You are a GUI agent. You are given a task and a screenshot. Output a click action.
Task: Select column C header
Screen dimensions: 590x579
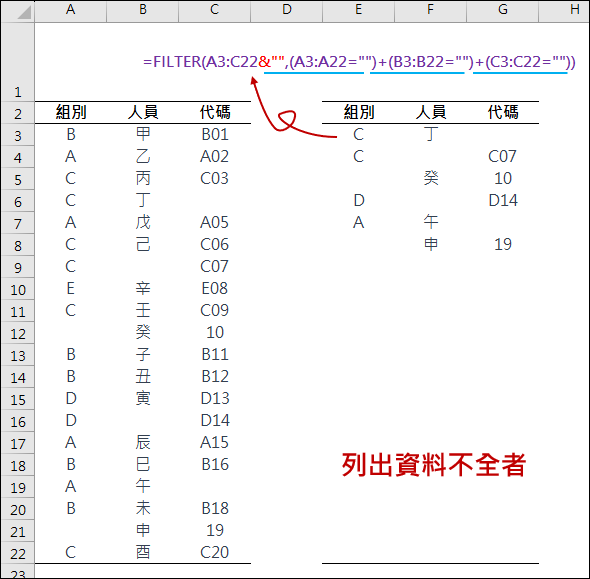214,11
